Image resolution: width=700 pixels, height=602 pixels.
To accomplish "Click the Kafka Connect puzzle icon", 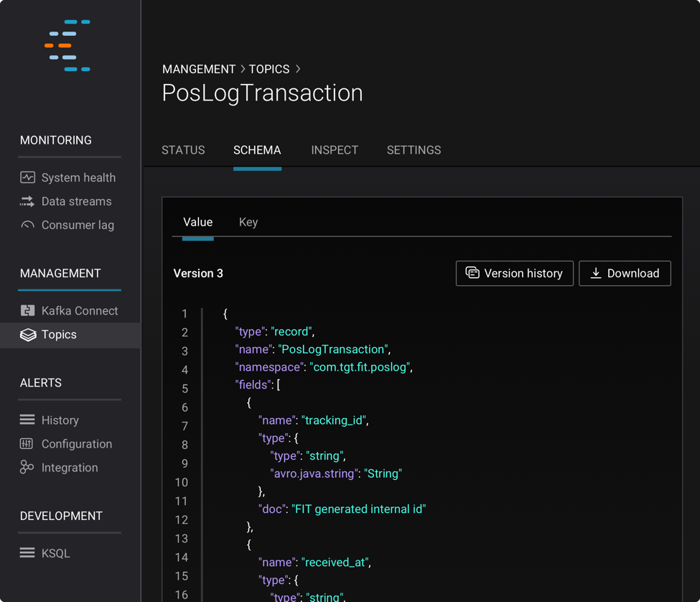I will [27, 310].
